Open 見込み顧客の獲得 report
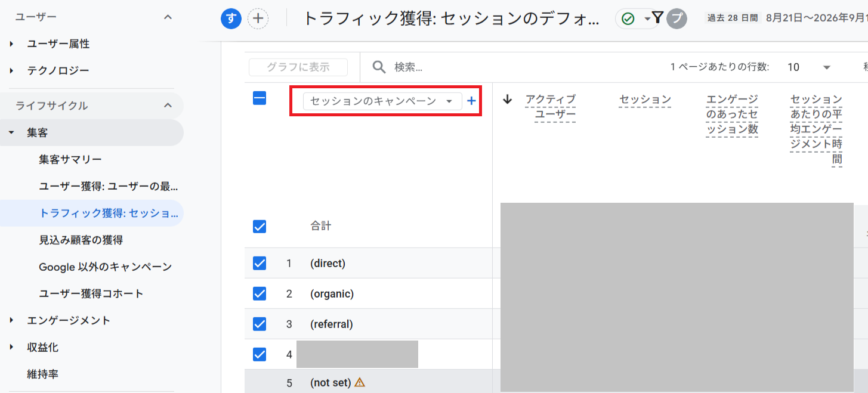 [81, 240]
